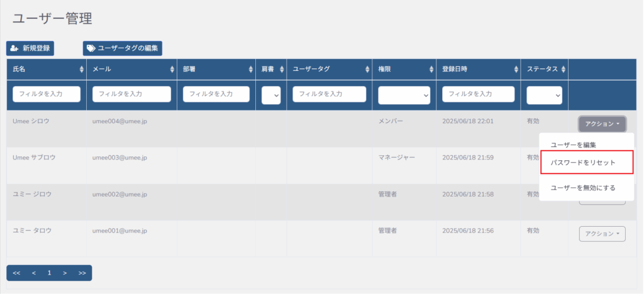The height and width of the screenshot is (294, 644).
Task: Go to the last page of results
Action: click(x=82, y=273)
